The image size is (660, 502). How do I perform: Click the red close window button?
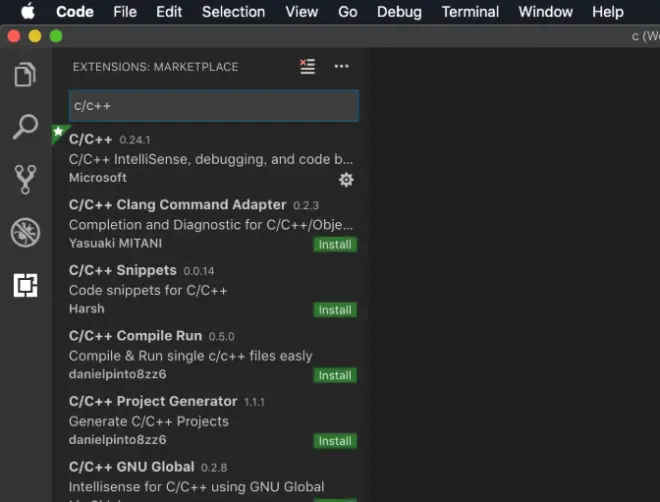tap(14, 36)
